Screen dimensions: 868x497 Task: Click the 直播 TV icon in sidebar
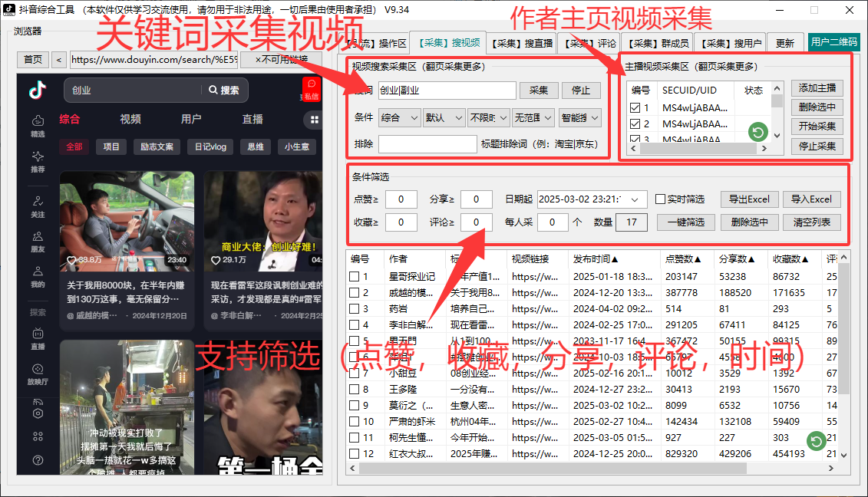click(38, 337)
